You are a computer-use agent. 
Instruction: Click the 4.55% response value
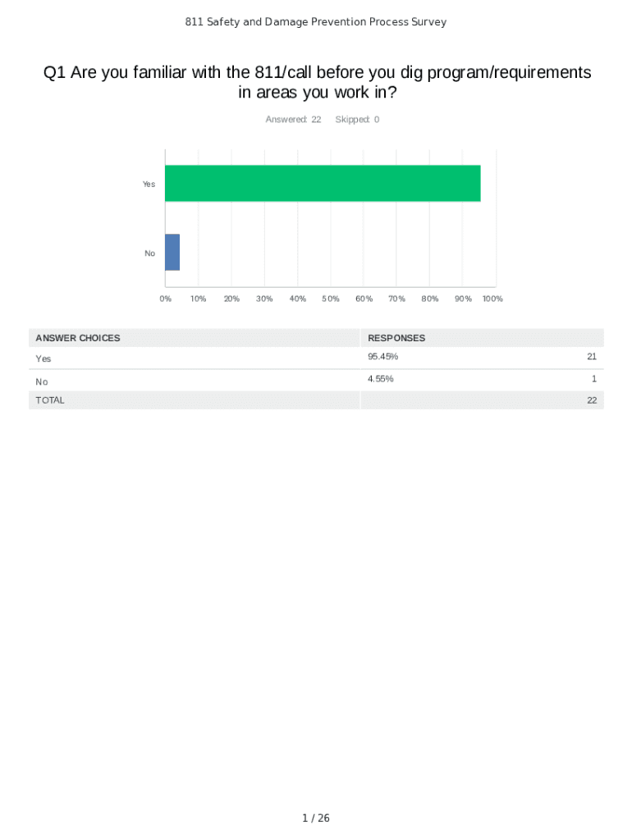(380, 379)
